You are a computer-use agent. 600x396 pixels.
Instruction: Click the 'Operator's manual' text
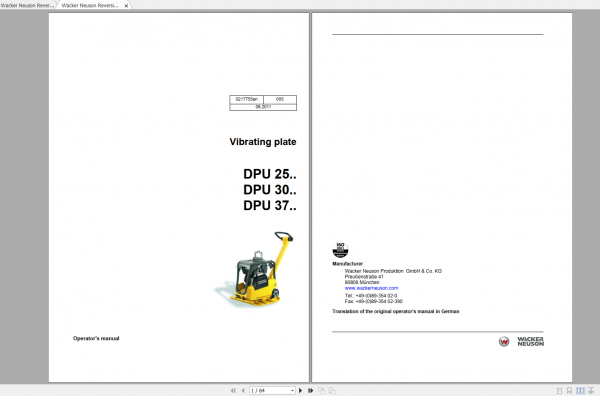tap(96, 338)
